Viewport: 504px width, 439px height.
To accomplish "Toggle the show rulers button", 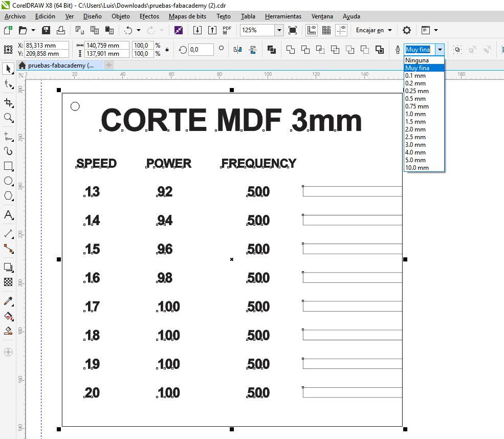I will pyautogui.click(x=312, y=30).
